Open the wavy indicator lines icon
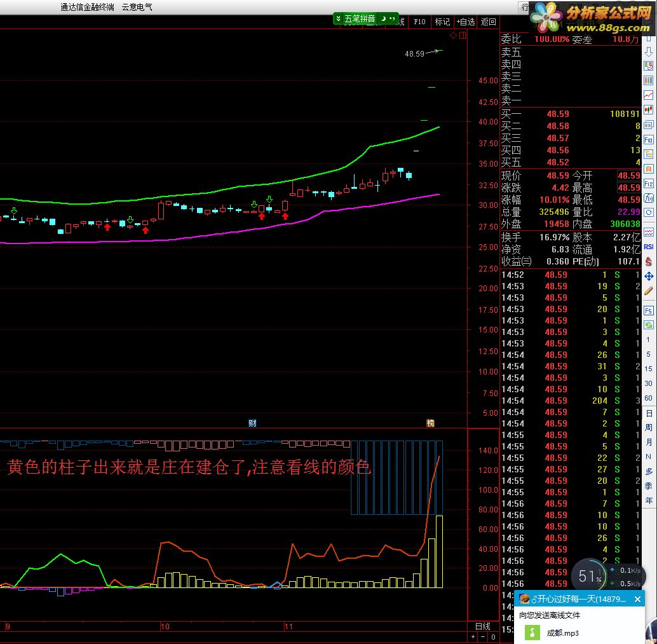Image resolution: width=657 pixels, height=644 pixels. [649, 232]
